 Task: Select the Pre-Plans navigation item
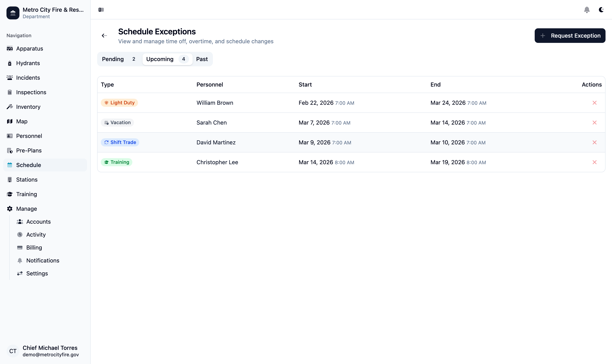(x=29, y=150)
